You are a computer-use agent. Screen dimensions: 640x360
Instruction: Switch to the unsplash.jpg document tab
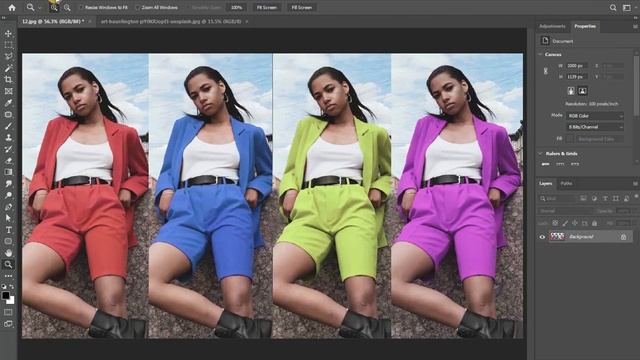pos(171,21)
